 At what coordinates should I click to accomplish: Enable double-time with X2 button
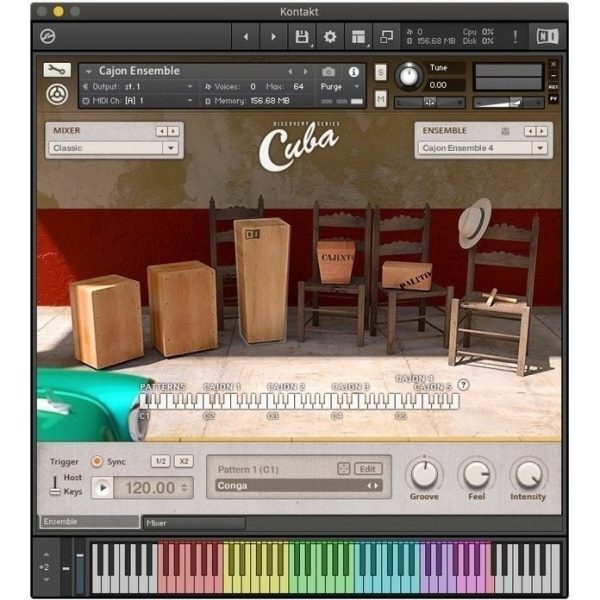pyautogui.click(x=184, y=461)
